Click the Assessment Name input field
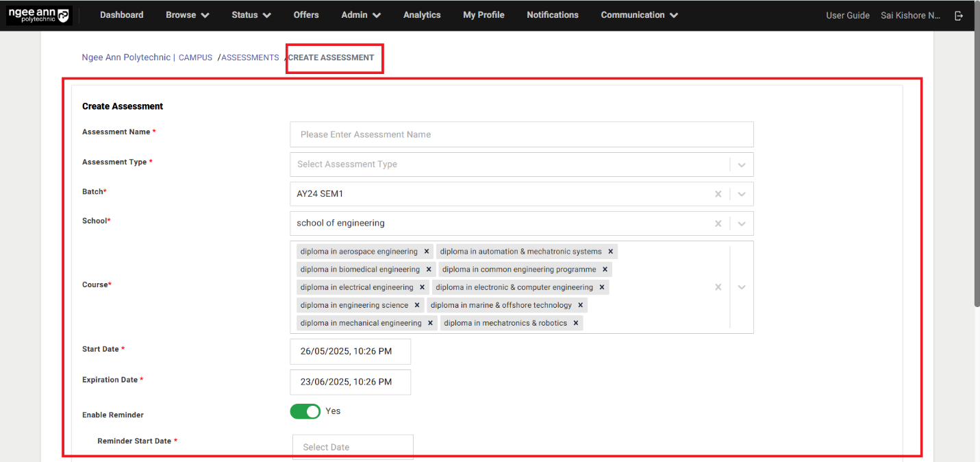Screen dimensions: 980x462 point(521,134)
